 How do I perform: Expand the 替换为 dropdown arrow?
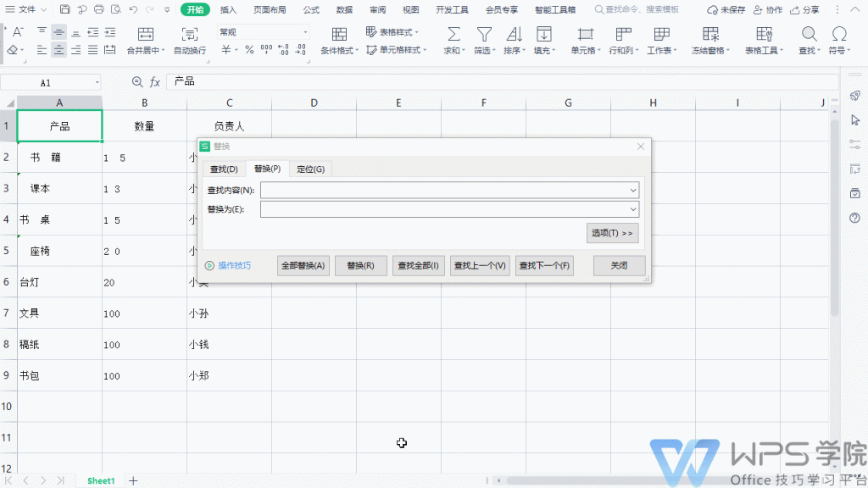633,209
